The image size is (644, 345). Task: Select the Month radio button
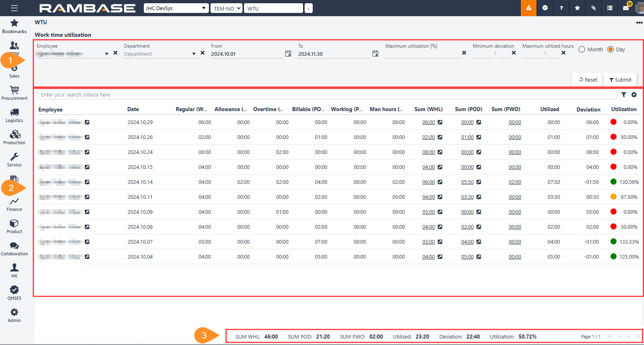pyautogui.click(x=582, y=49)
